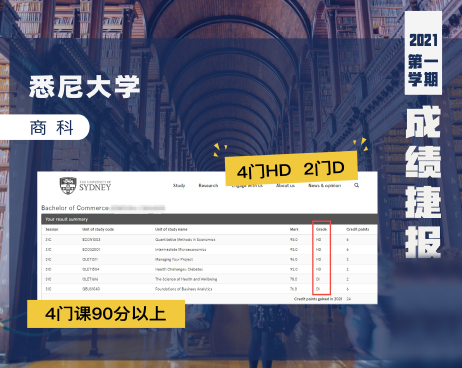The height and width of the screenshot is (368, 462).
Task: Select the Managing Your Project unit name
Action: (174, 259)
